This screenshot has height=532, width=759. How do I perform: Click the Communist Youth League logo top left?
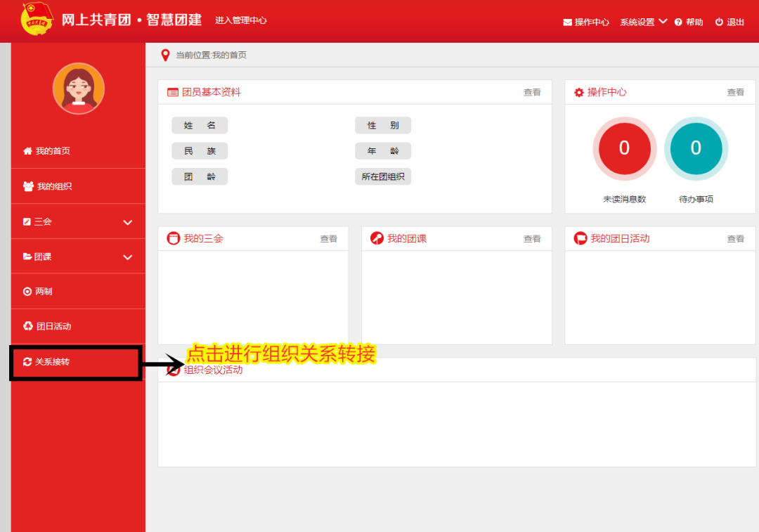click(39, 20)
